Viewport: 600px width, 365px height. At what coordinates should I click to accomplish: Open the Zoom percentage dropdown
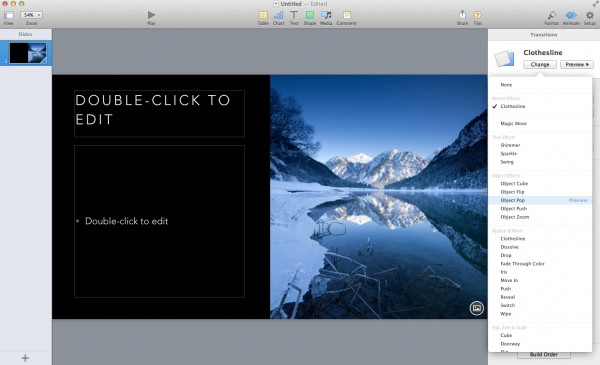click(x=31, y=15)
